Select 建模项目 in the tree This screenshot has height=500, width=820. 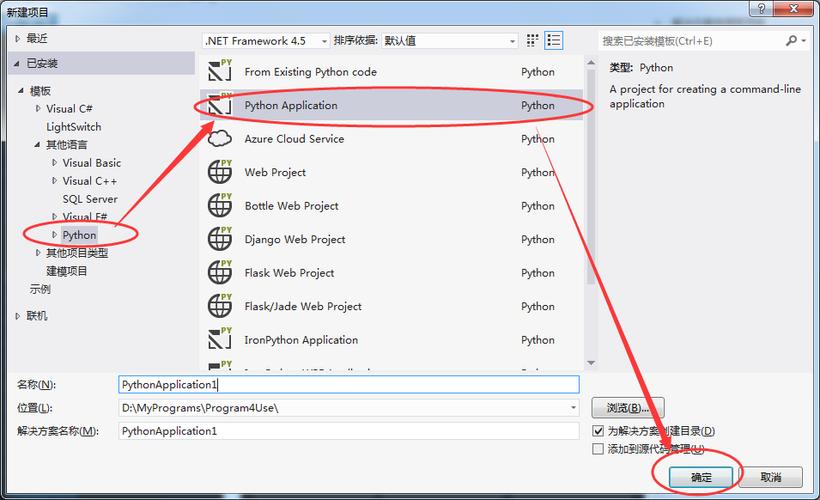point(66,271)
